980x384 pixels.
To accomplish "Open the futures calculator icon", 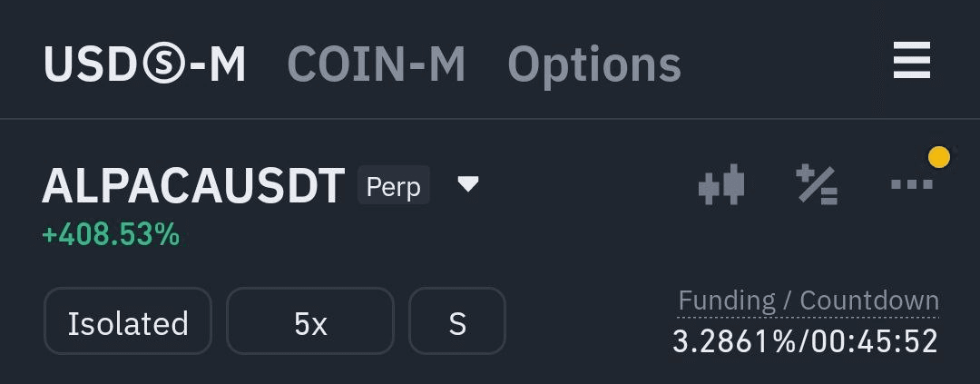I will point(817,184).
